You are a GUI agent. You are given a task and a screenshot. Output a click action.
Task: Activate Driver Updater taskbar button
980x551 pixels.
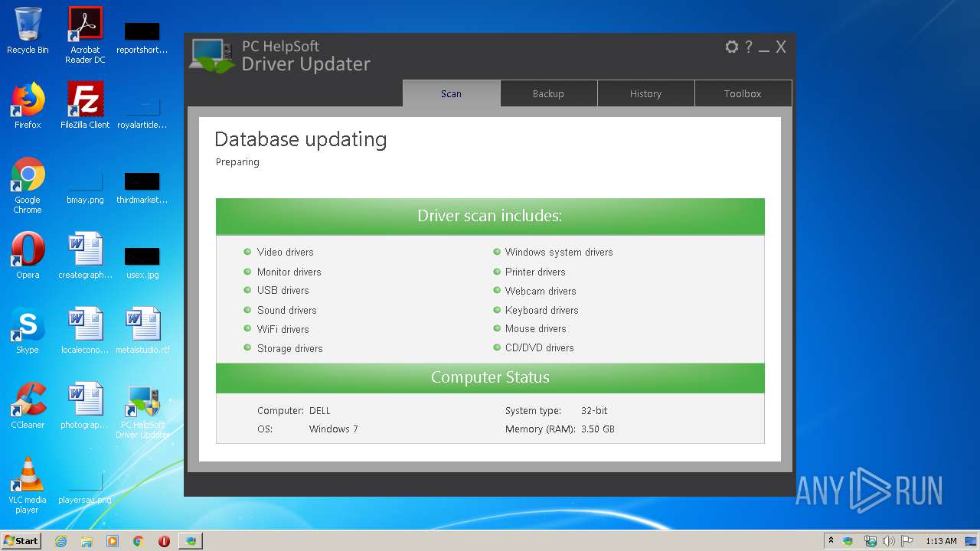[x=191, y=541]
